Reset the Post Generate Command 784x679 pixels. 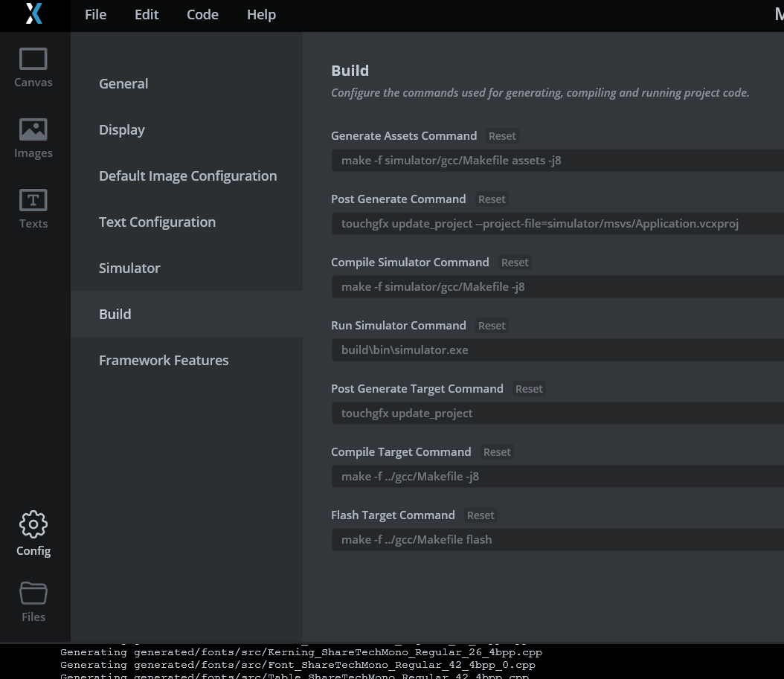pos(492,199)
